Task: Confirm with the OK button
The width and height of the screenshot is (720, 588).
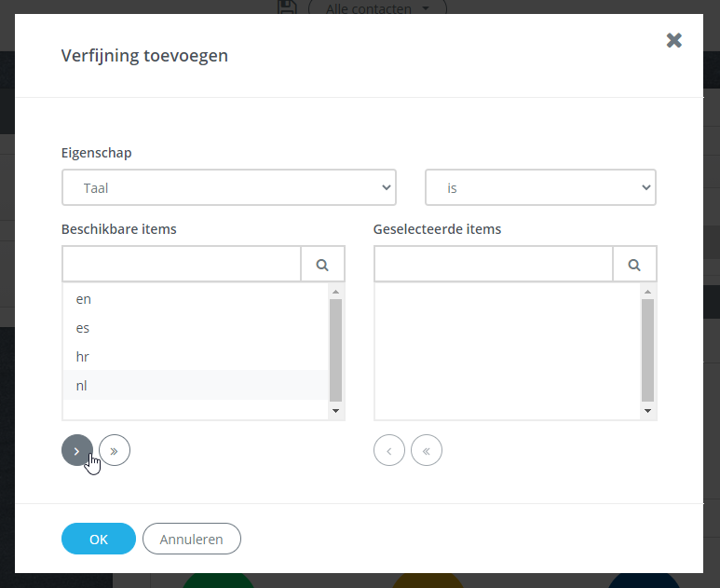Action: click(x=99, y=539)
